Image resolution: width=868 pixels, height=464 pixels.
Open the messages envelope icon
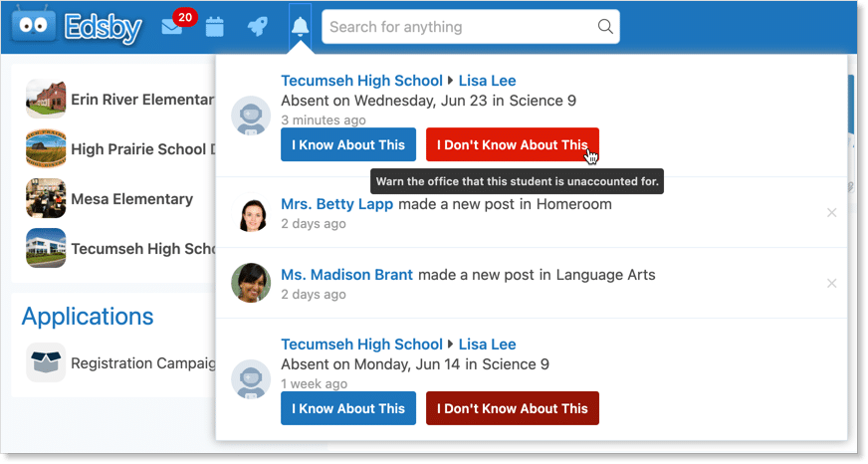click(x=172, y=27)
